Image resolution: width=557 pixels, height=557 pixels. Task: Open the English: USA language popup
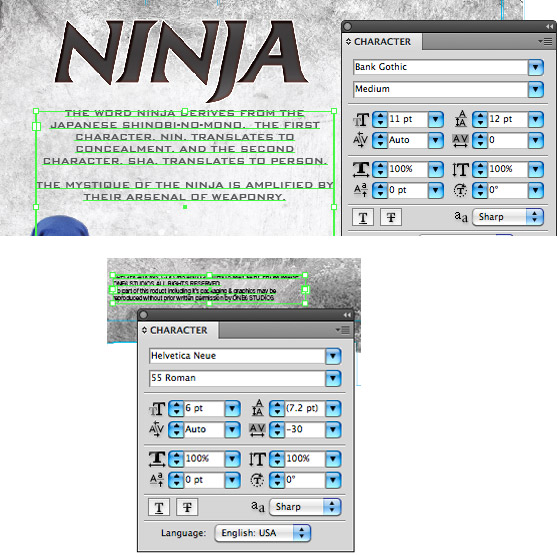coord(263,533)
